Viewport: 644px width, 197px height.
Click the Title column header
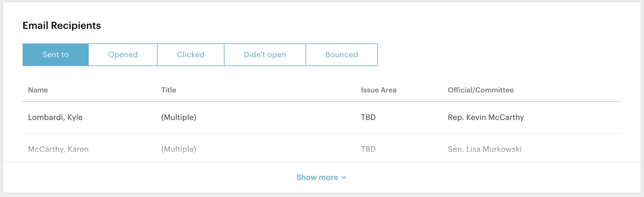[x=169, y=90]
